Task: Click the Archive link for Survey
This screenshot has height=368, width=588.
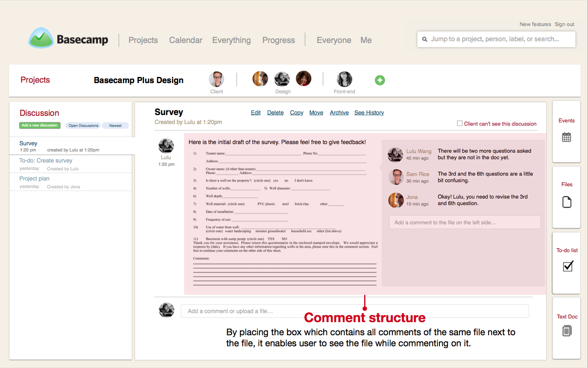Action: pyautogui.click(x=339, y=113)
